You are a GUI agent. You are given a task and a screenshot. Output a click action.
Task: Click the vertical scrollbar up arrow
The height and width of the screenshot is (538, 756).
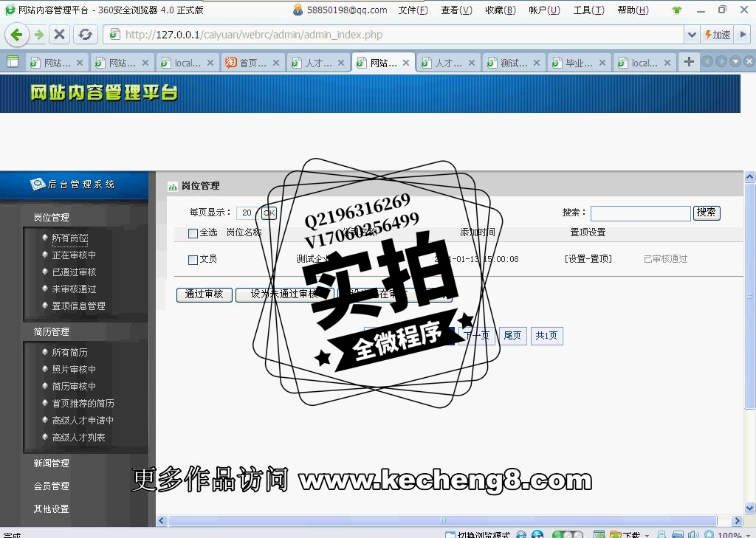point(750,177)
